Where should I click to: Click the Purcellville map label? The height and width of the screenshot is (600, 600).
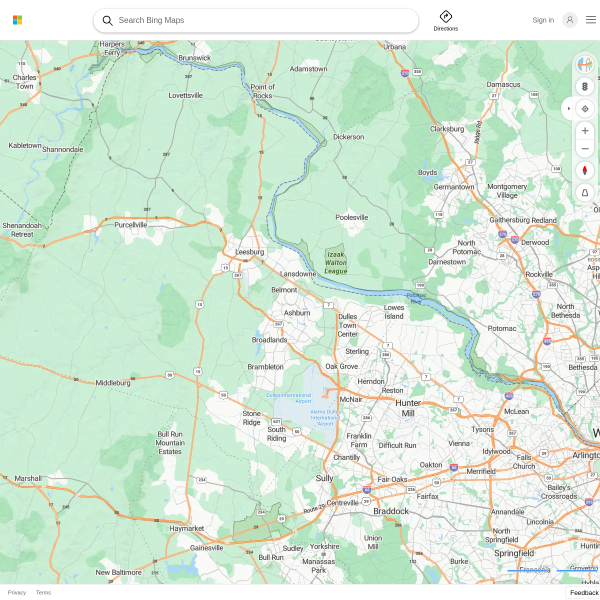click(x=130, y=225)
